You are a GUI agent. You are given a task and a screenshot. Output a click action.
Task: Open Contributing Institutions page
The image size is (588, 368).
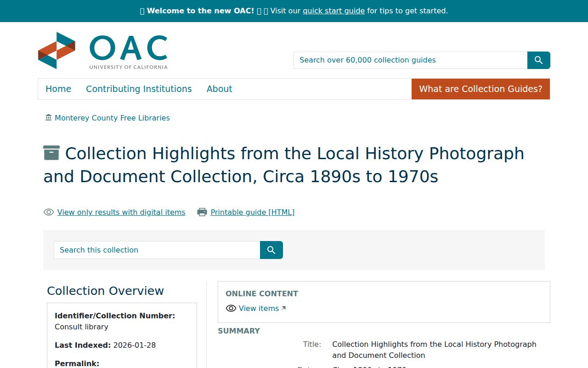(139, 89)
